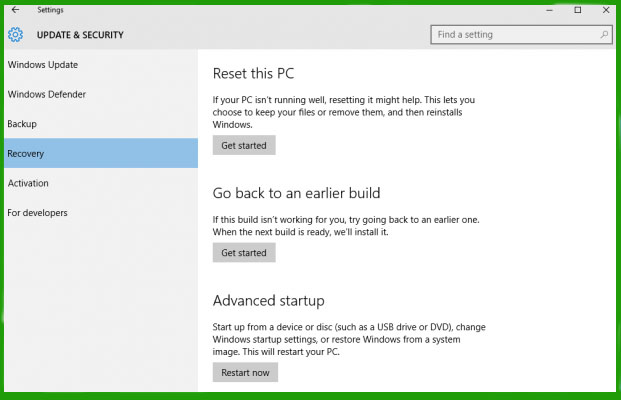Click the Settings gear icon
Viewport: 621px width, 400px height.
tap(15, 35)
